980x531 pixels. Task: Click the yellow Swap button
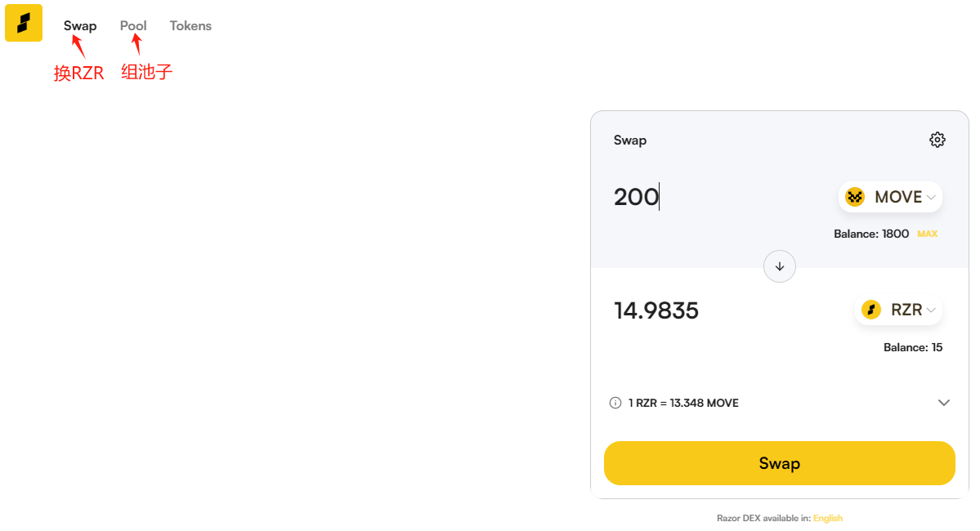pyautogui.click(x=780, y=463)
